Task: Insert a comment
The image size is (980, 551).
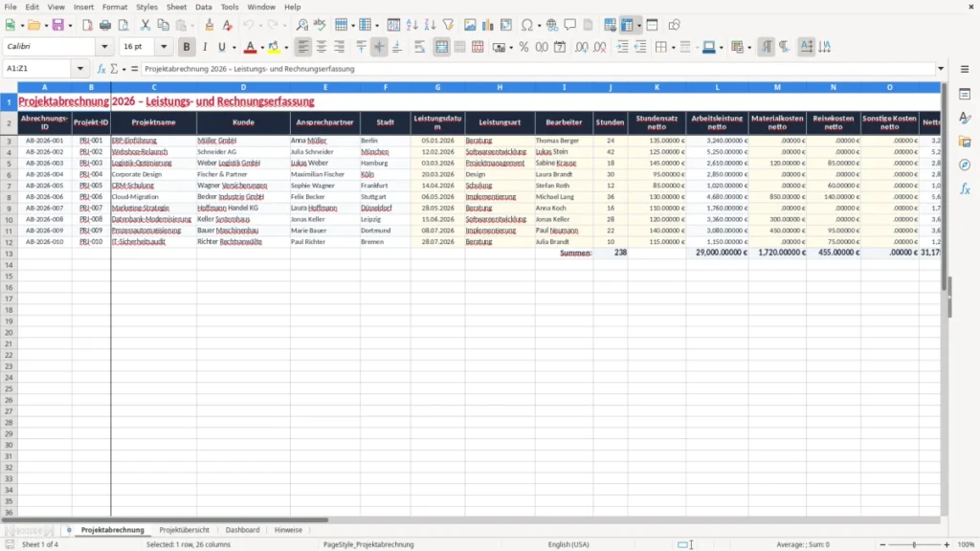Action: coord(570,25)
